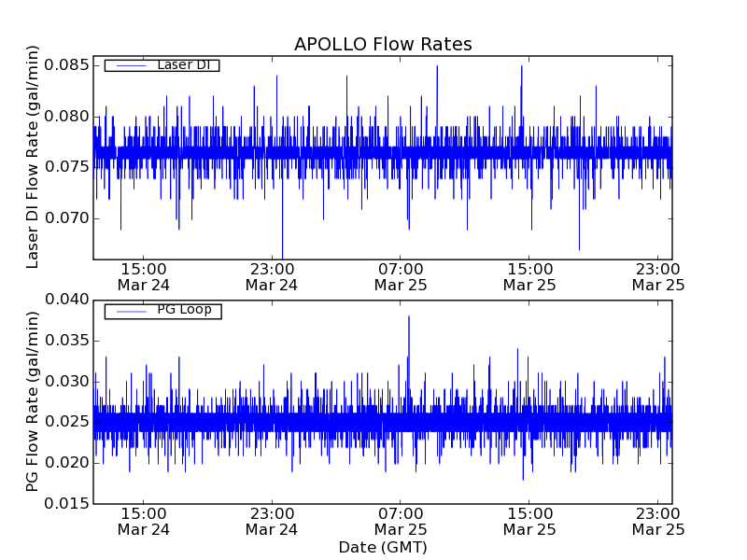
Task: Click bottom plot's 15:00 Mar 24 tick label
Action: tap(144, 522)
